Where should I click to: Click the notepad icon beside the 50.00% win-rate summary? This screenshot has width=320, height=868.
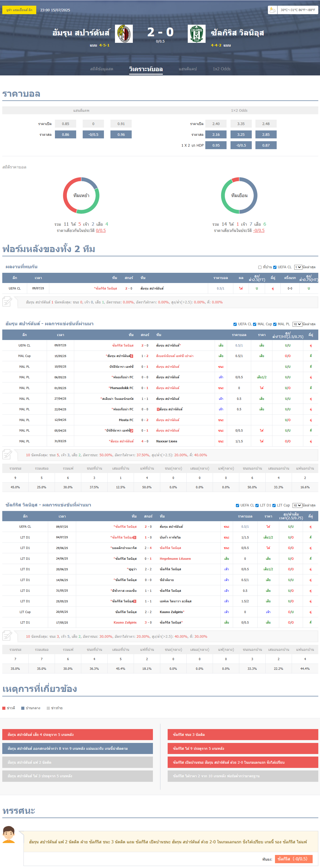(7, 455)
